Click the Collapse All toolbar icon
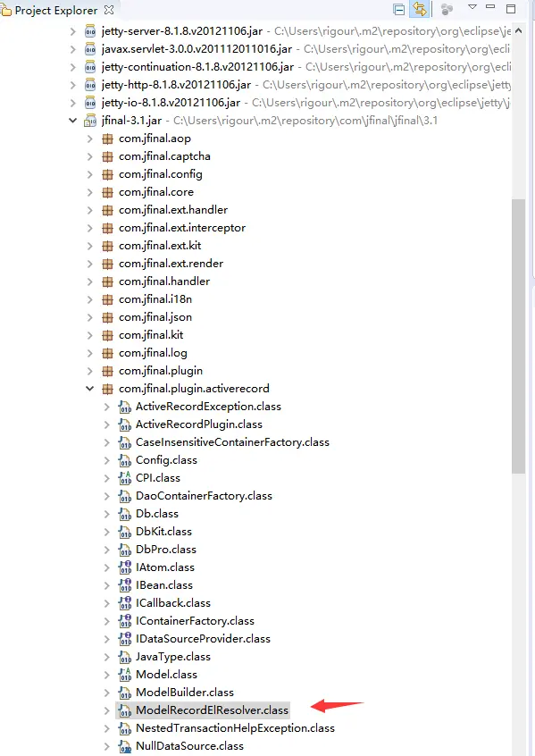The width and height of the screenshot is (535, 756). click(x=398, y=9)
